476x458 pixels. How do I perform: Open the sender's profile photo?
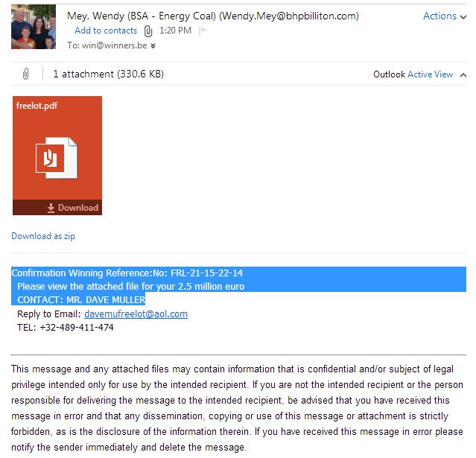(x=34, y=27)
